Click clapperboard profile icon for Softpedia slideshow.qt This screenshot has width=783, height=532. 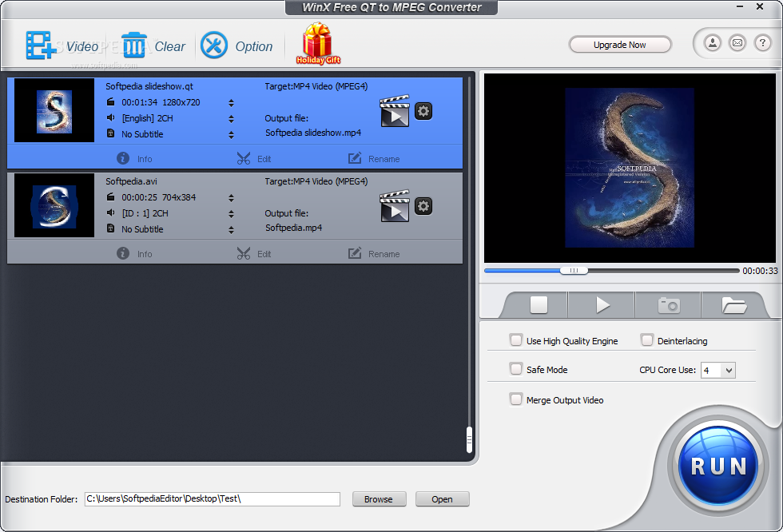click(x=395, y=111)
